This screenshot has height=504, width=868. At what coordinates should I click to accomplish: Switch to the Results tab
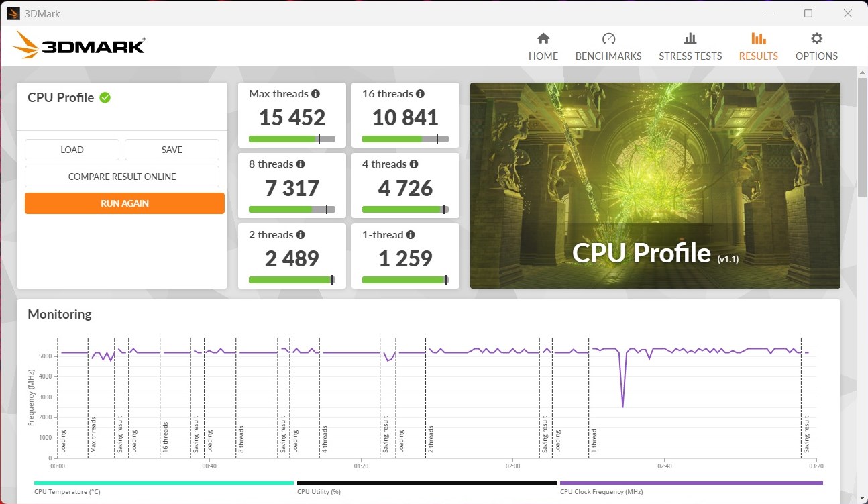pyautogui.click(x=758, y=47)
